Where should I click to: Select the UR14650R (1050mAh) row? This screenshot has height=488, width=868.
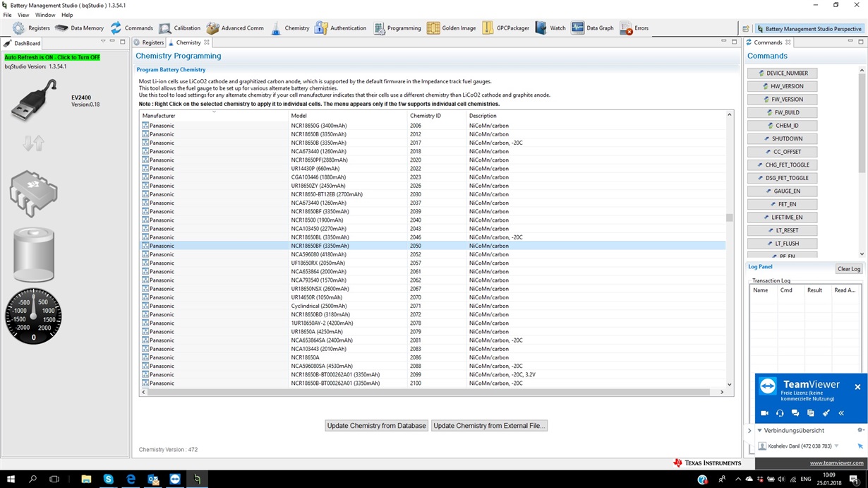point(433,297)
